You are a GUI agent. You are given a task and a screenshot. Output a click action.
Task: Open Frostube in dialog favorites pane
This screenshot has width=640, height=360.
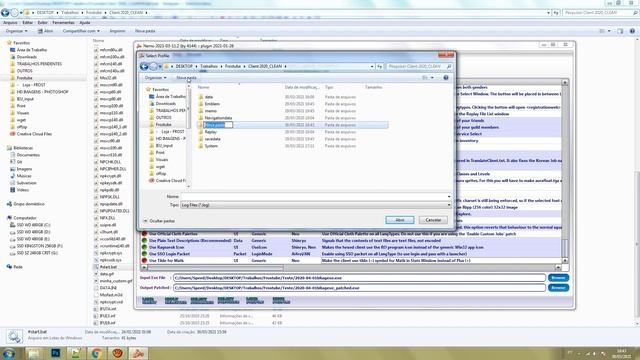[x=163, y=124]
